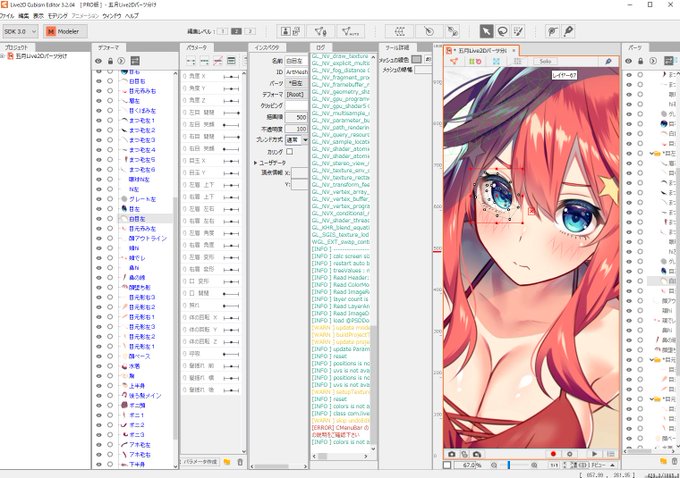
Task: Click the add three keys parameter icon
Action: [x=204, y=61]
